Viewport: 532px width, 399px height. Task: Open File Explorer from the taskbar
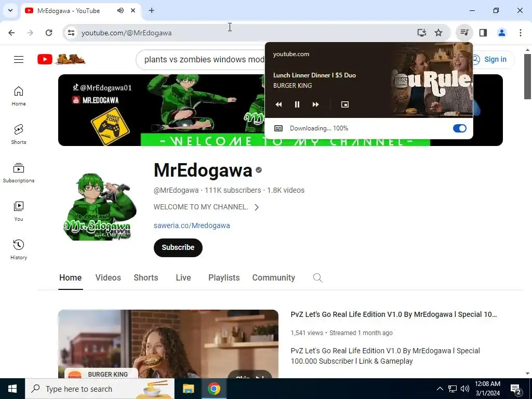coord(188,389)
